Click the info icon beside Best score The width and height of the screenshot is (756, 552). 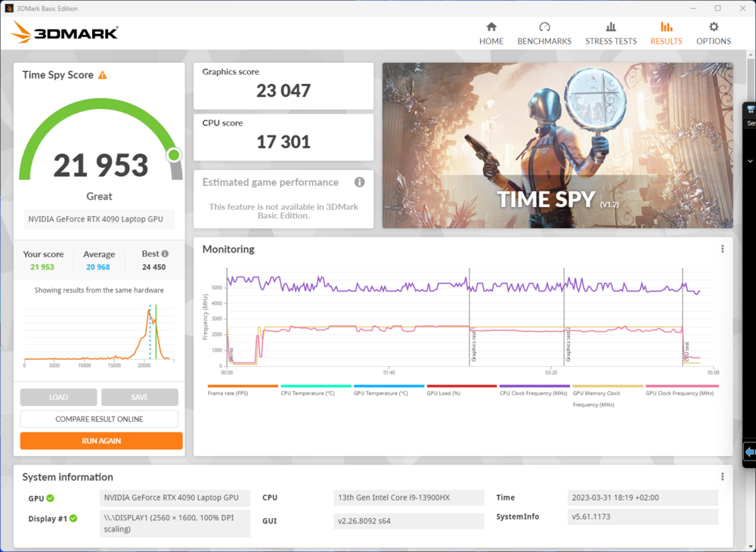point(165,254)
